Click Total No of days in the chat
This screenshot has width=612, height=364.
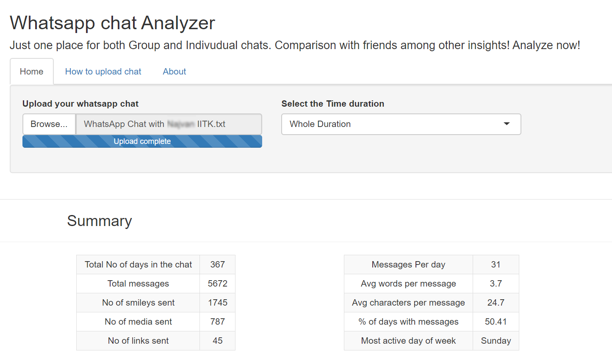(x=138, y=265)
